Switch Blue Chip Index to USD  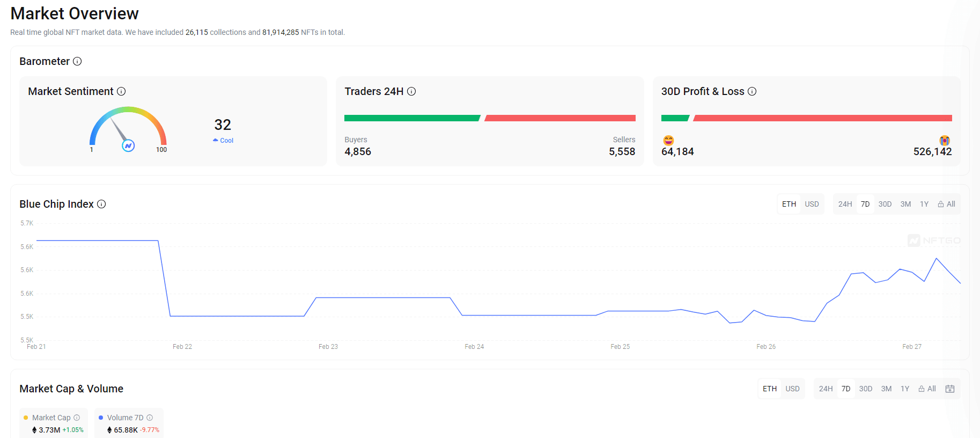(812, 204)
